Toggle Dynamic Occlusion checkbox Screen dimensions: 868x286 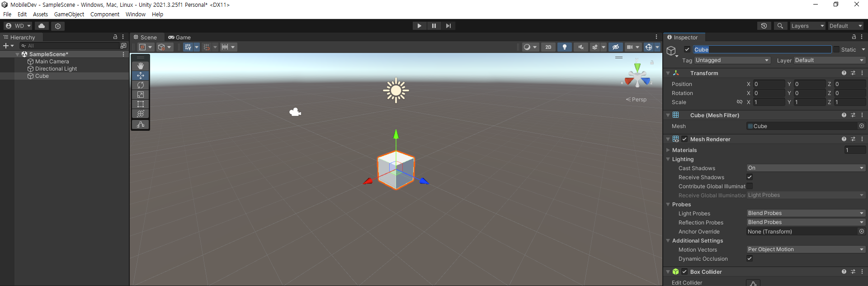click(750, 258)
